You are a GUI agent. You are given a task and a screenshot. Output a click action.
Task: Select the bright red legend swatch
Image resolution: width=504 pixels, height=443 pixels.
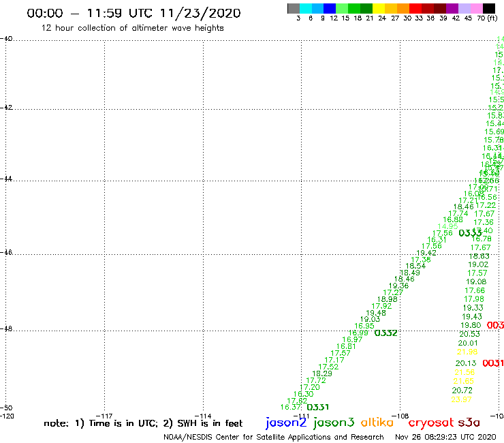[415, 8]
